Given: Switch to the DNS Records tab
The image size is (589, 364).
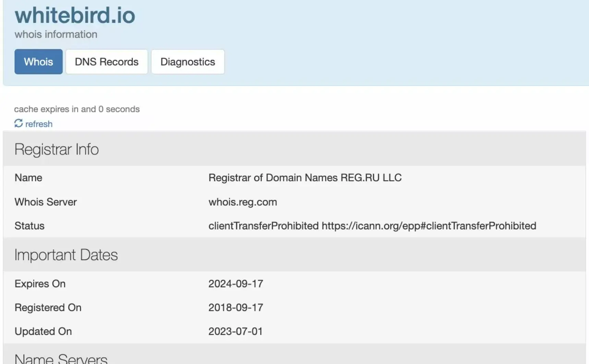Looking at the screenshot, I should pyautogui.click(x=107, y=62).
